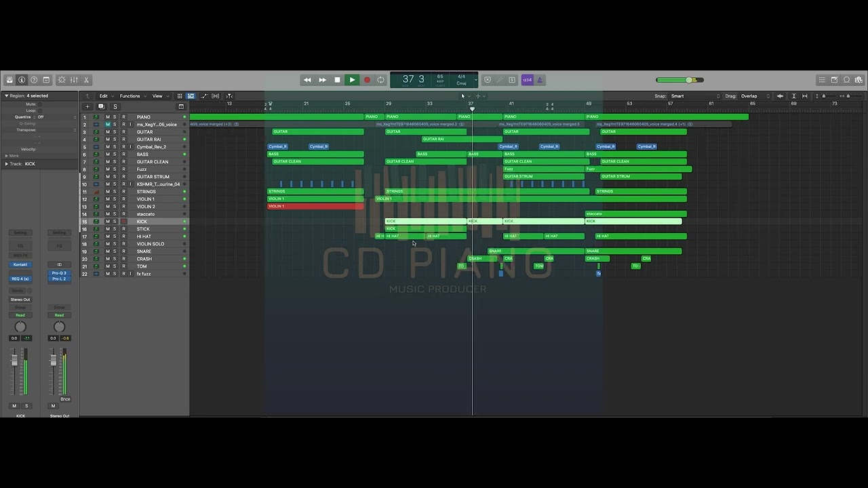Adjust the KICK channel volume fader
Image resolution: width=868 pixels, height=488 pixels.
[14, 361]
